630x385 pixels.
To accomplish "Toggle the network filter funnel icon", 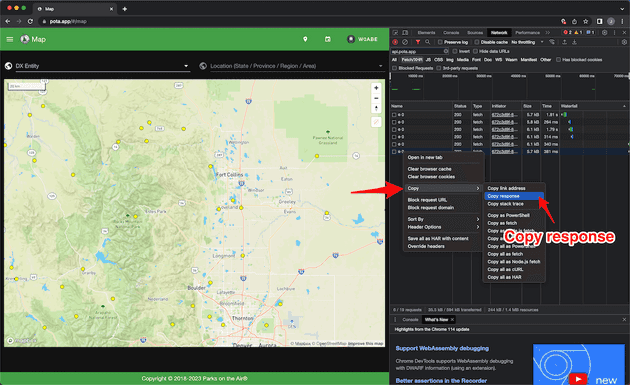I will [x=418, y=42].
